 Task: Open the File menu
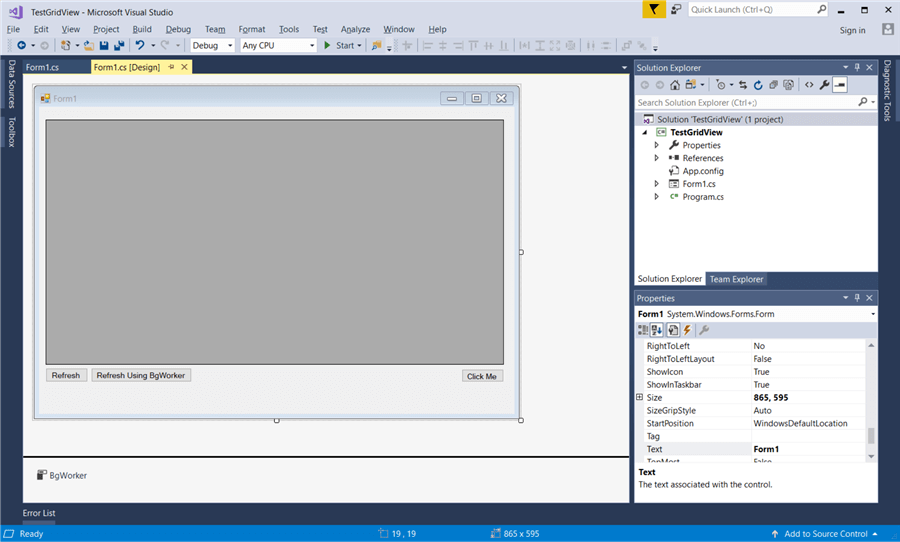pos(13,29)
